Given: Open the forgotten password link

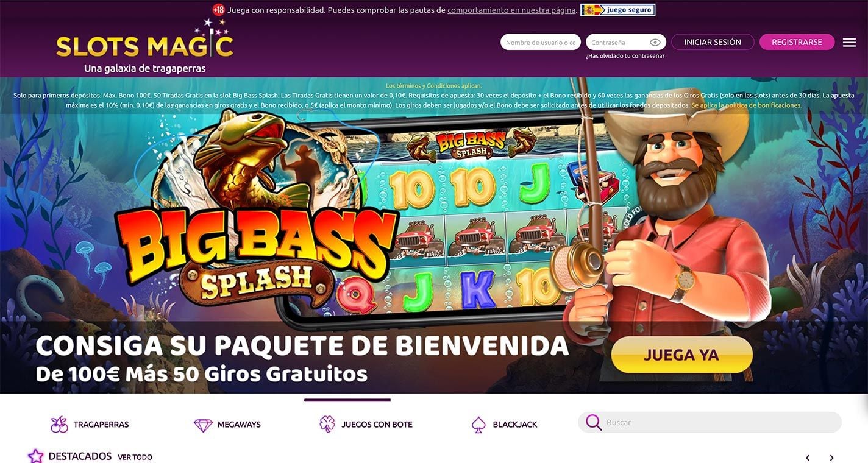Looking at the screenshot, I should point(625,56).
